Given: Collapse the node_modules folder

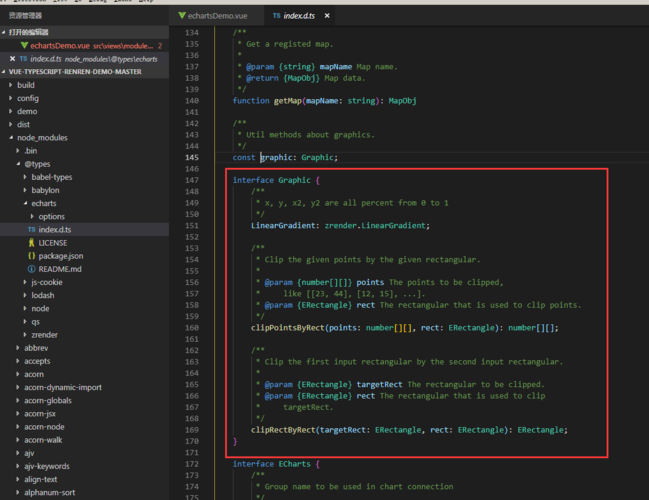Looking at the screenshot, I should tap(11, 138).
